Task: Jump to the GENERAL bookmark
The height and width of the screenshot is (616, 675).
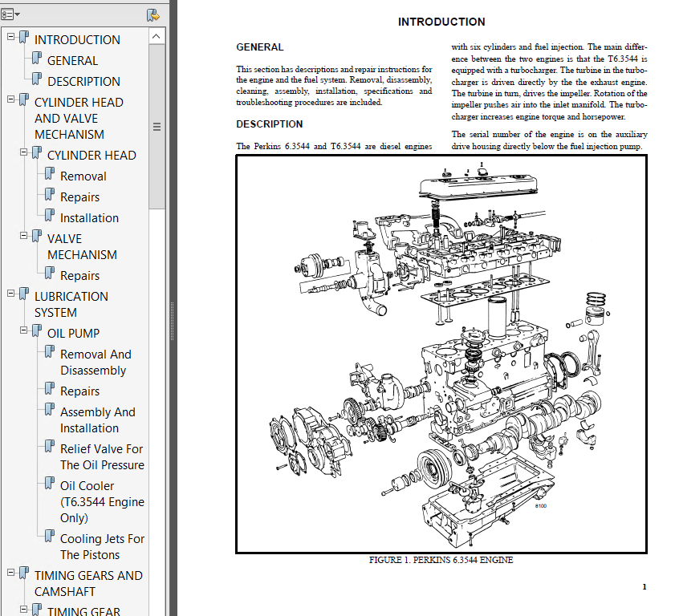Action: pyautogui.click(x=72, y=61)
